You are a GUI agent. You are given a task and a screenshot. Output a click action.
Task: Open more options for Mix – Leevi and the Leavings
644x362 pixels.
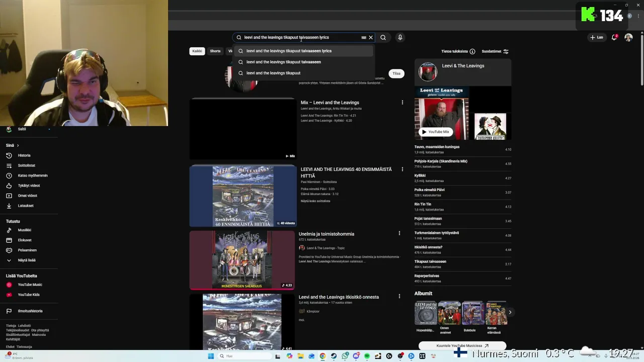click(402, 103)
